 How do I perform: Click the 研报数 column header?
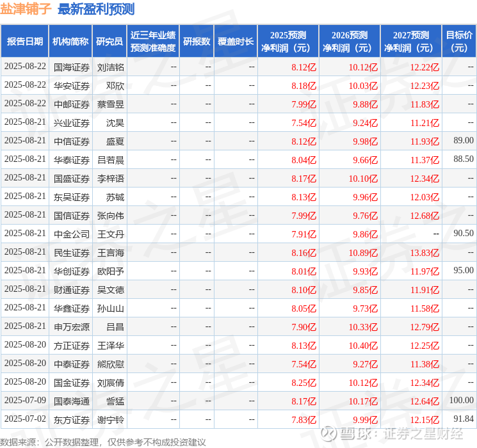(x=197, y=42)
